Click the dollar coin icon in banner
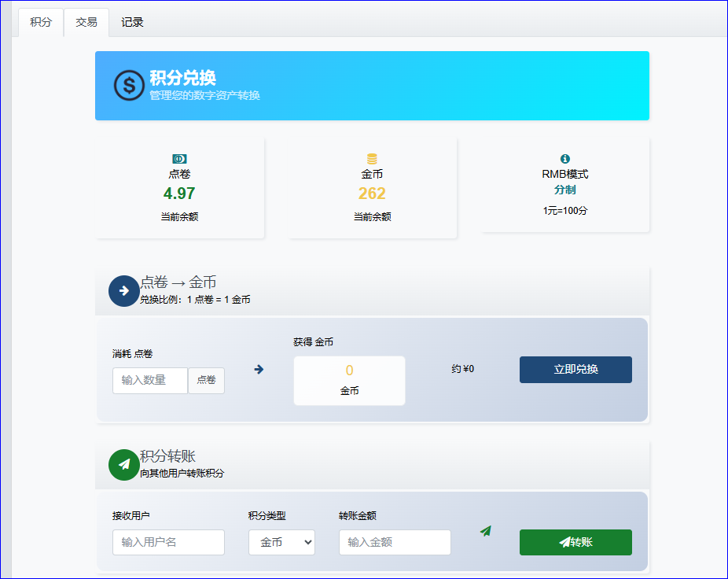Image resolution: width=728 pixels, height=579 pixels. (x=129, y=86)
